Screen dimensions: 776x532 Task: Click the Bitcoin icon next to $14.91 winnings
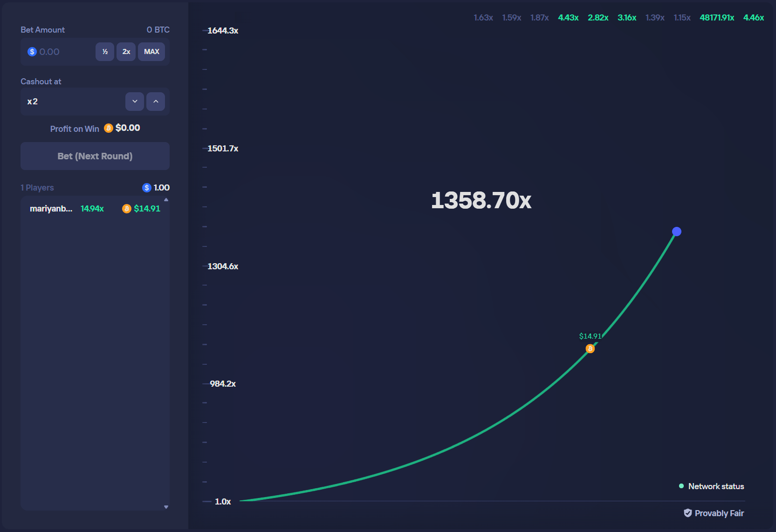pyautogui.click(x=126, y=209)
